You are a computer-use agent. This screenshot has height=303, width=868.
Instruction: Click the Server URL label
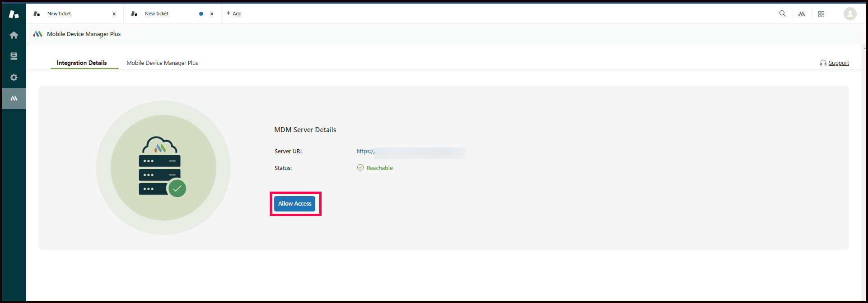coord(289,151)
